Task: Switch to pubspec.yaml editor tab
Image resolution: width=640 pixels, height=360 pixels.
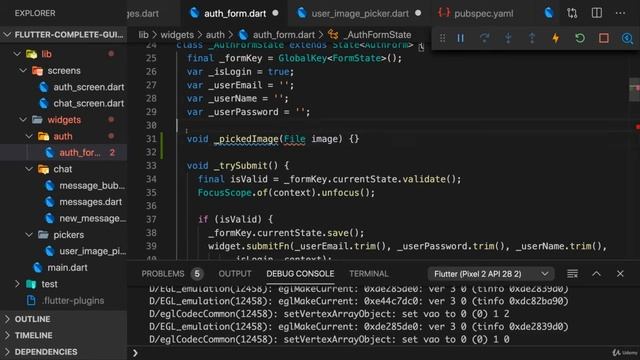Action: (477, 13)
